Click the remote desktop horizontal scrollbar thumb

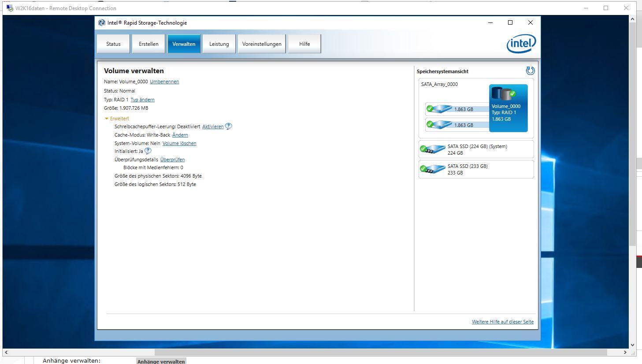[381, 352]
